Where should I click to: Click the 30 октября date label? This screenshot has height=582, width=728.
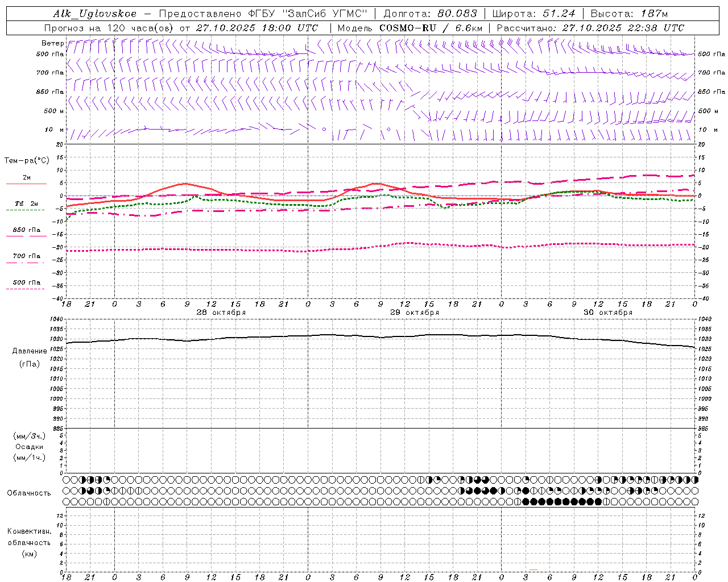coord(608,313)
